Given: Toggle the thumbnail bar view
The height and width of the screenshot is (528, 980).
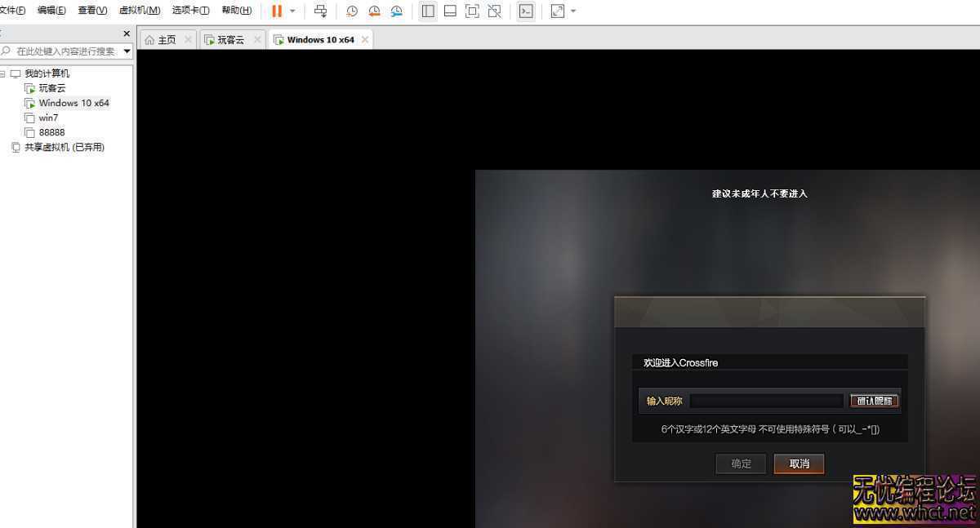Looking at the screenshot, I should [450, 11].
